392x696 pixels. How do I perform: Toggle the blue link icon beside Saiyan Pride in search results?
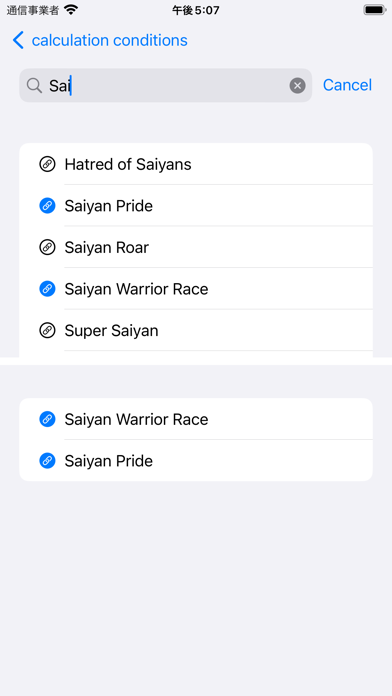pyautogui.click(x=47, y=206)
